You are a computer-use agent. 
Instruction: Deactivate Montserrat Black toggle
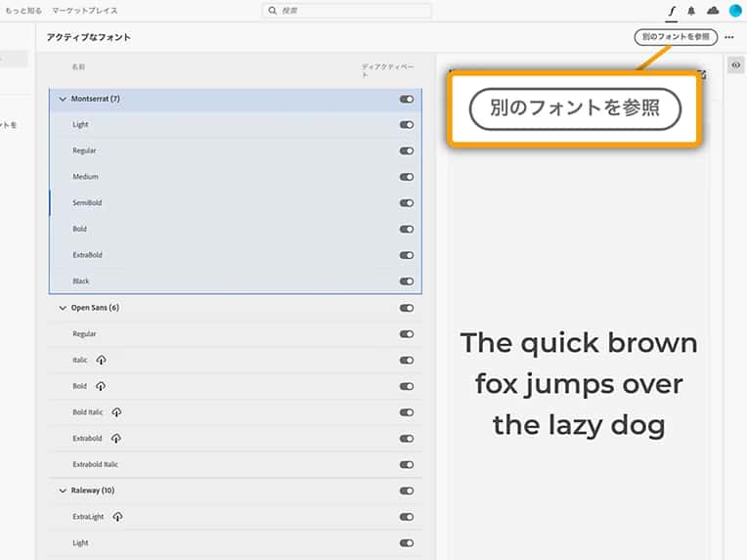(x=407, y=281)
